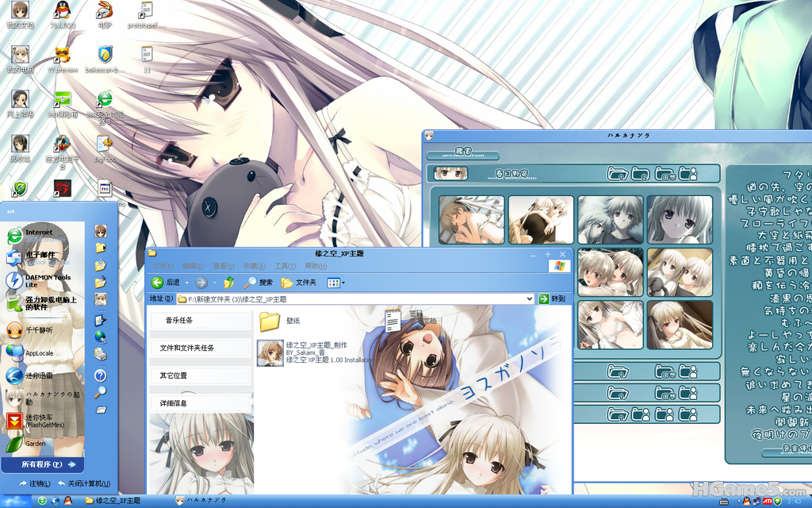Open 春日野穹 CG folder 1 icon
The image size is (812, 508).
[x=617, y=174]
